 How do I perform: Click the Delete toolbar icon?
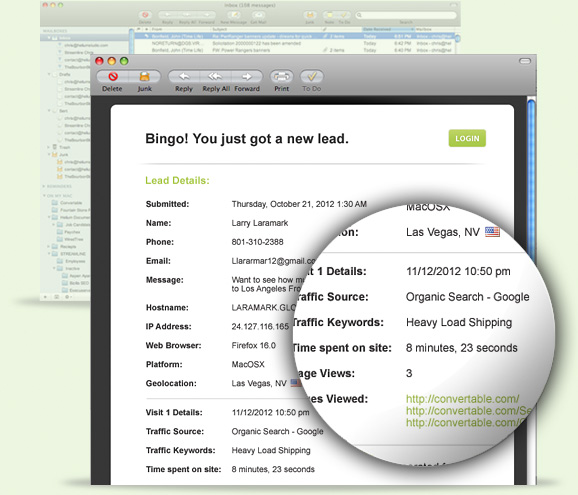pos(113,76)
